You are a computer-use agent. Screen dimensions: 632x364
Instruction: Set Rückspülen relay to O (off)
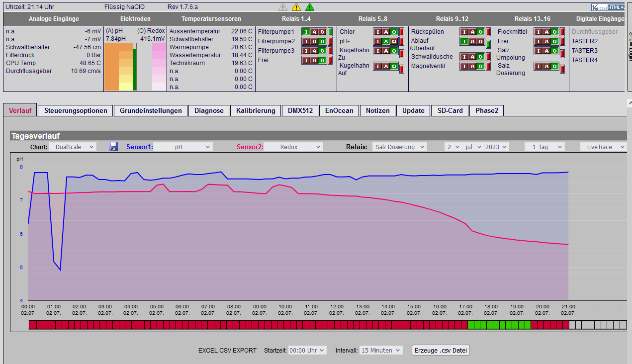pyautogui.click(x=480, y=32)
